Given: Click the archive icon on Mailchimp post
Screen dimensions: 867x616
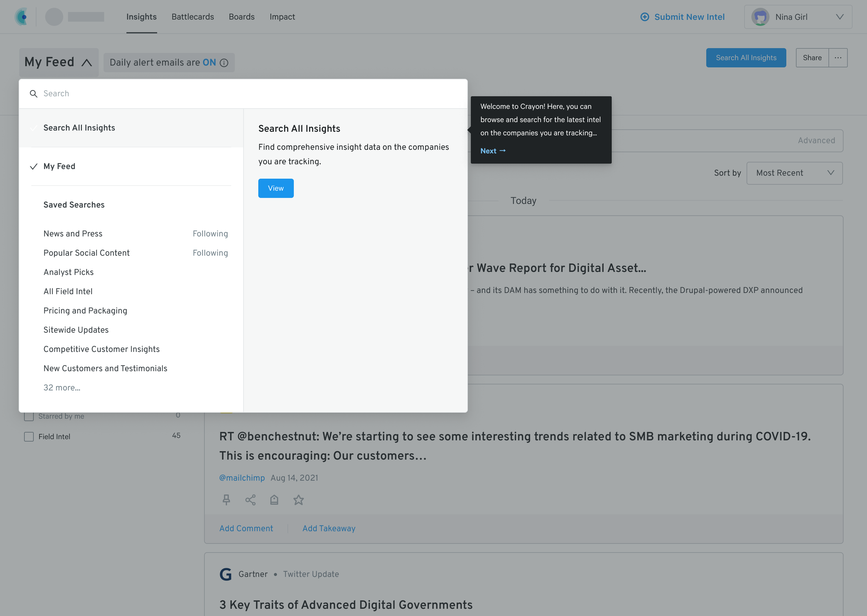Looking at the screenshot, I should [x=274, y=500].
